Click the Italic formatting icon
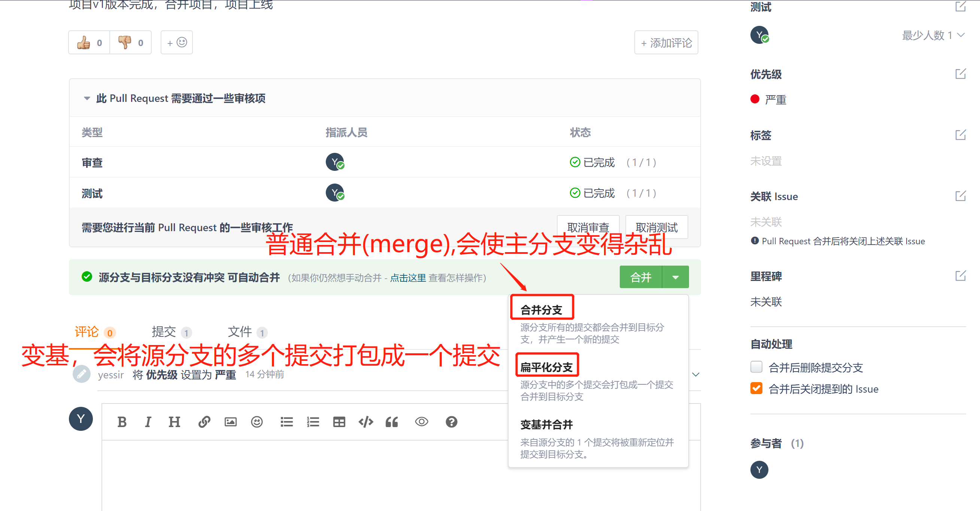980x511 pixels. 148,422
